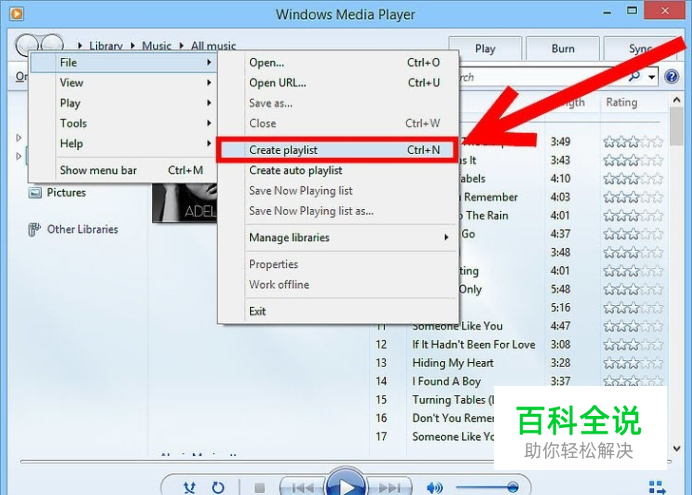Viewport: 692px width, 495px height.
Task: Select track 16 Don't You Remember
Action: tap(453, 418)
